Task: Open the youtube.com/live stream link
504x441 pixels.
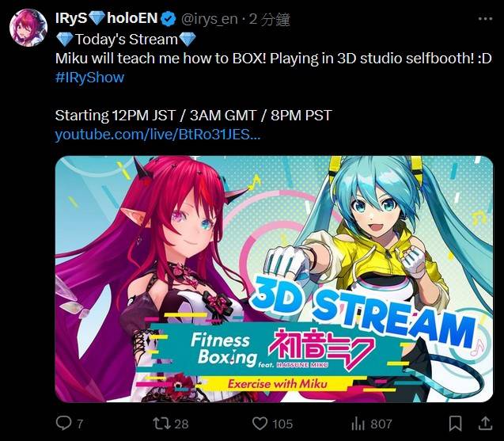Action: [x=157, y=135]
